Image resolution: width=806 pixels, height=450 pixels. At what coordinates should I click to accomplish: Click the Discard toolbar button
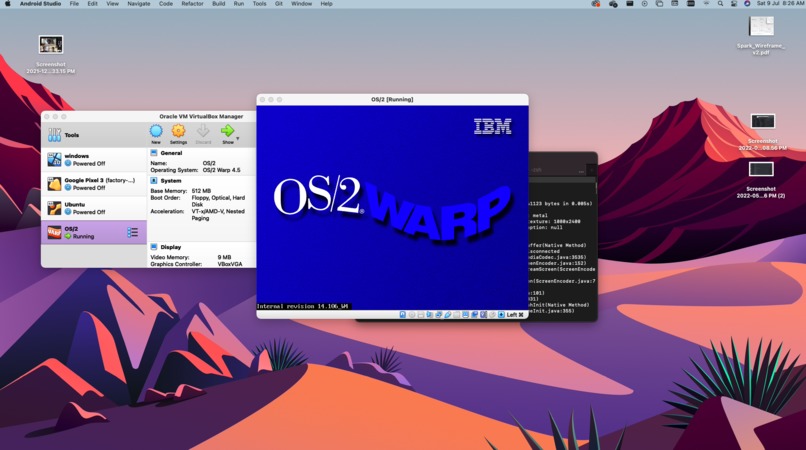pos(203,134)
